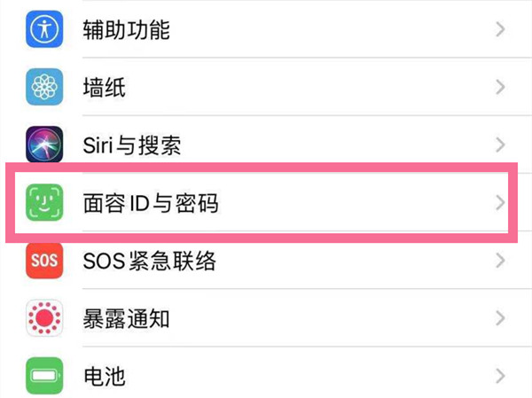Select the 暴露通知 text label
Image resolution: width=532 pixels, height=398 pixels.
[x=126, y=318]
